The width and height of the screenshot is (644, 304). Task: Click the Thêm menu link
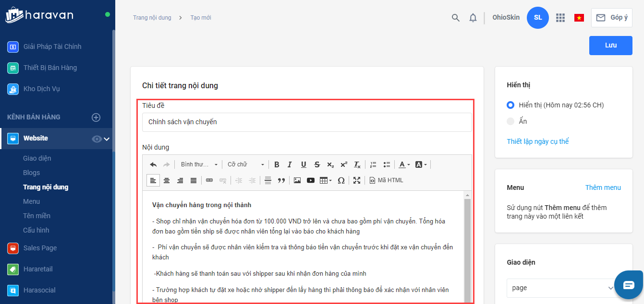click(x=603, y=187)
